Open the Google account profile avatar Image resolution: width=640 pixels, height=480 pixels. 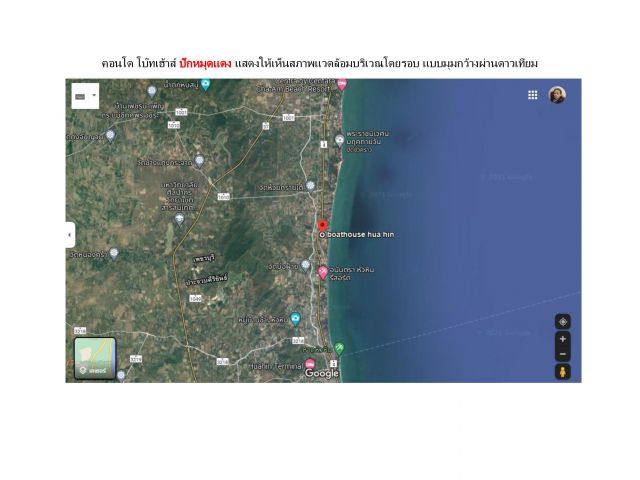click(557, 95)
